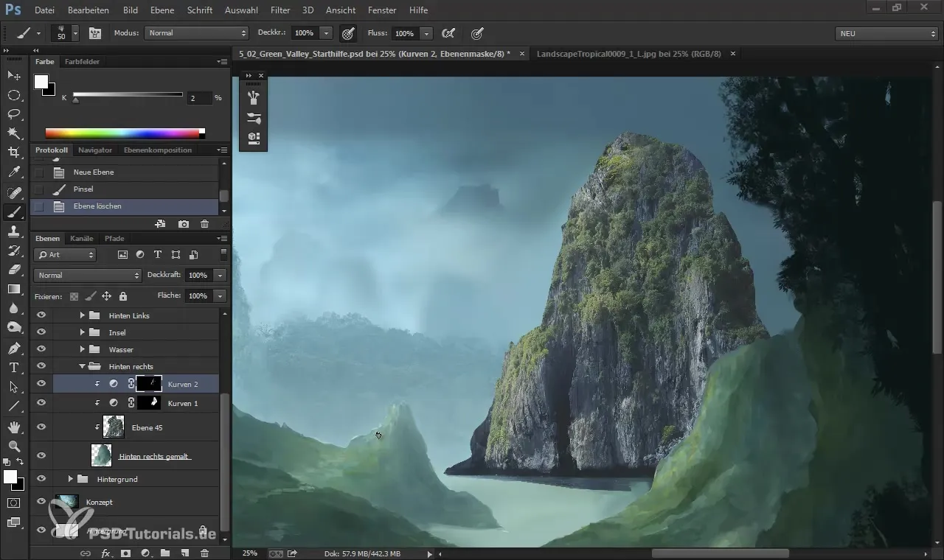The image size is (944, 560).
Task: Hide the Kurven 1 layer
Action: click(41, 403)
